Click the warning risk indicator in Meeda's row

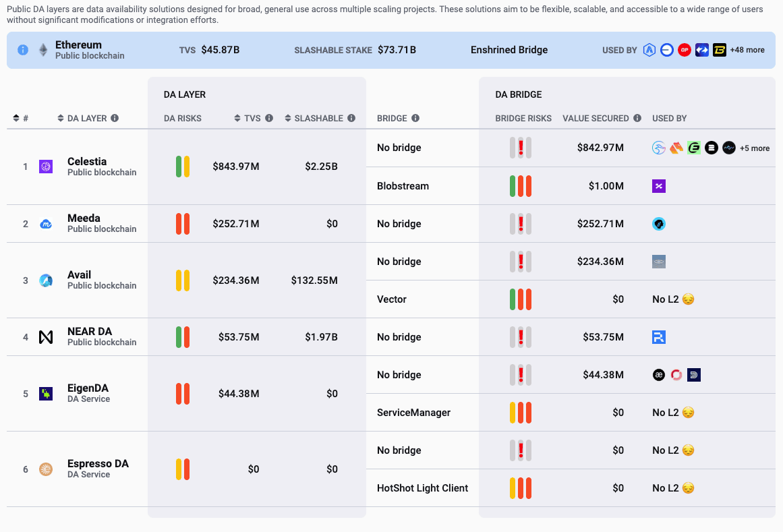click(x=521, y=224)
